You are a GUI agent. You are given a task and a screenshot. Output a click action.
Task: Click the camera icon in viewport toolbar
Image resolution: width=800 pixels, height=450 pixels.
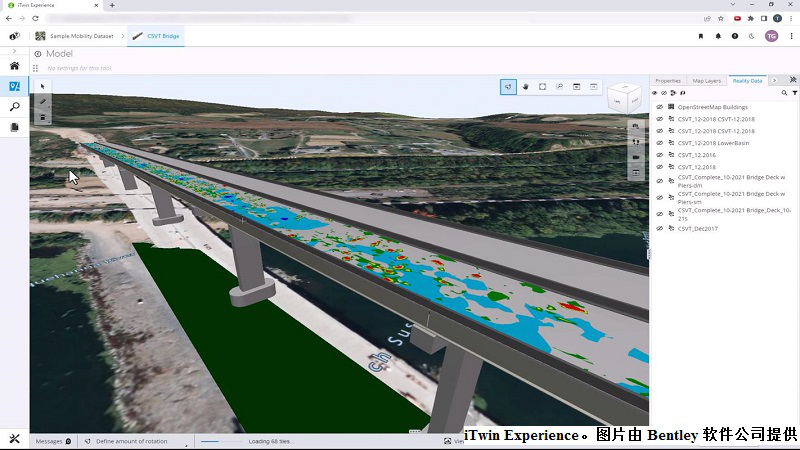[x=636, y=157]
